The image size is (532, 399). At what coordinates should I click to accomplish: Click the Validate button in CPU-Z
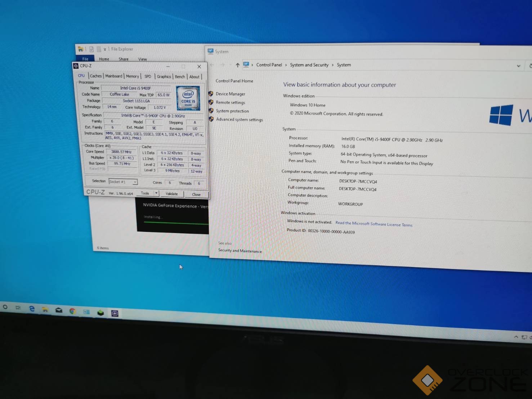pyautogui.click(x=172, y=194)
